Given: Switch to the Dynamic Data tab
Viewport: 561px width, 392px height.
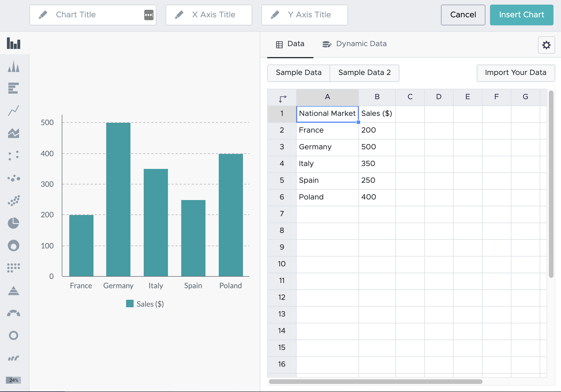Looking at the screenshot, I should pos(361,44).
